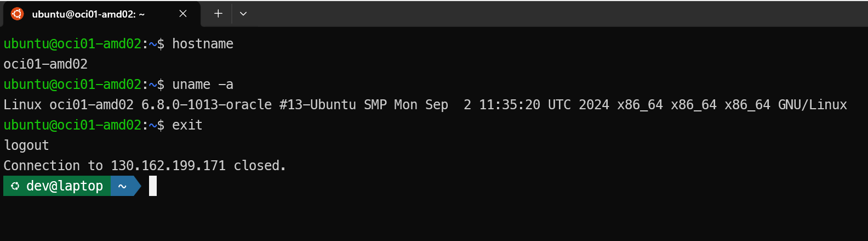Click the "logout" output line
Image resolution: width=868 pixels, height=241 pixels.
tap(26, 145)
